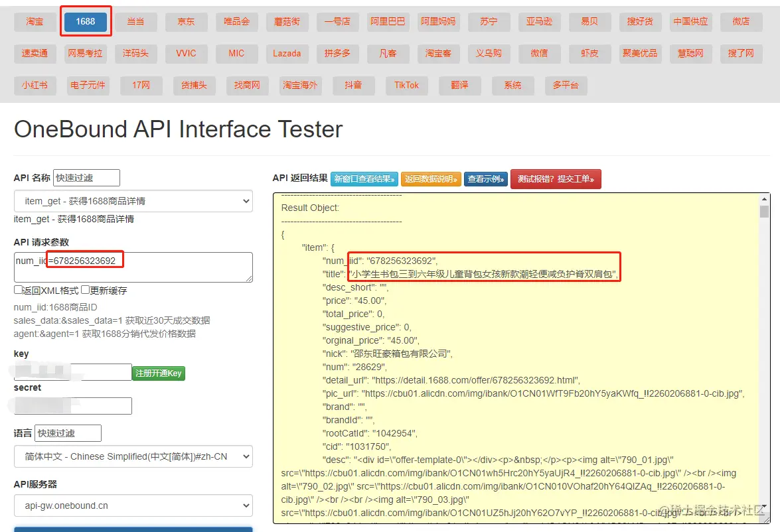
Task: Open the API server dropdown api-gw.onebound.cn
Action: pos(133,505)
